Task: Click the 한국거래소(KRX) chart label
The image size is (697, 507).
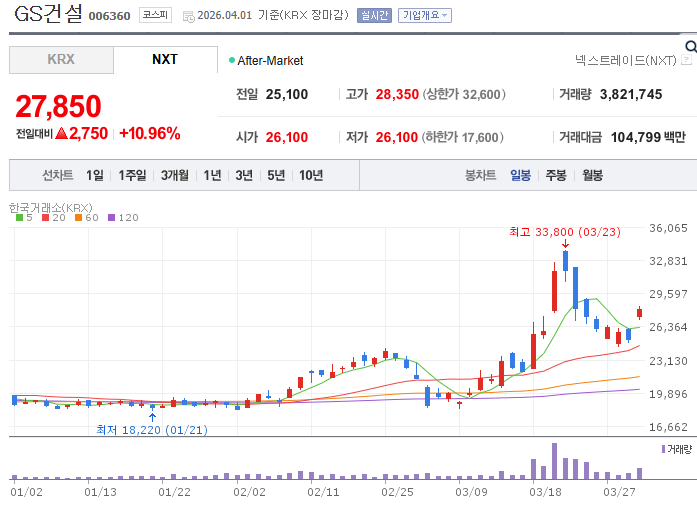Action: 51,208
